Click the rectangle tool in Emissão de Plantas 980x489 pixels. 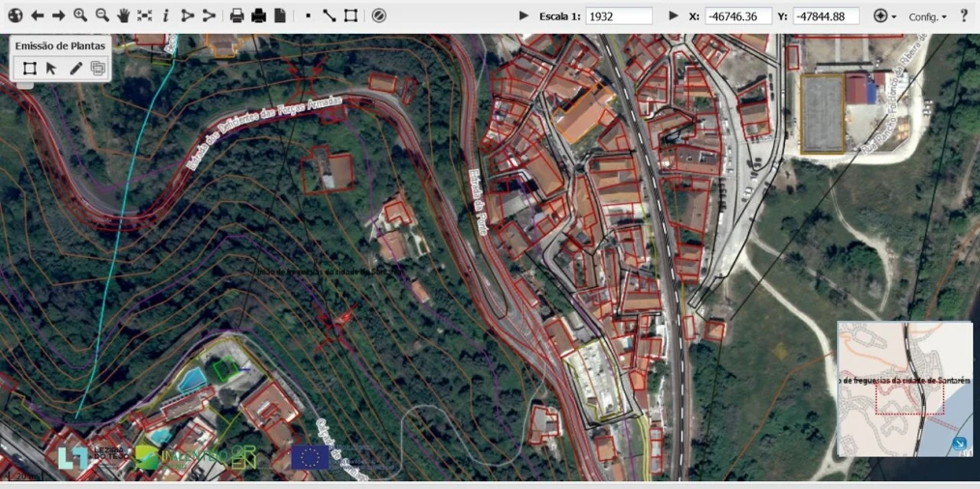tap(29, 68)
